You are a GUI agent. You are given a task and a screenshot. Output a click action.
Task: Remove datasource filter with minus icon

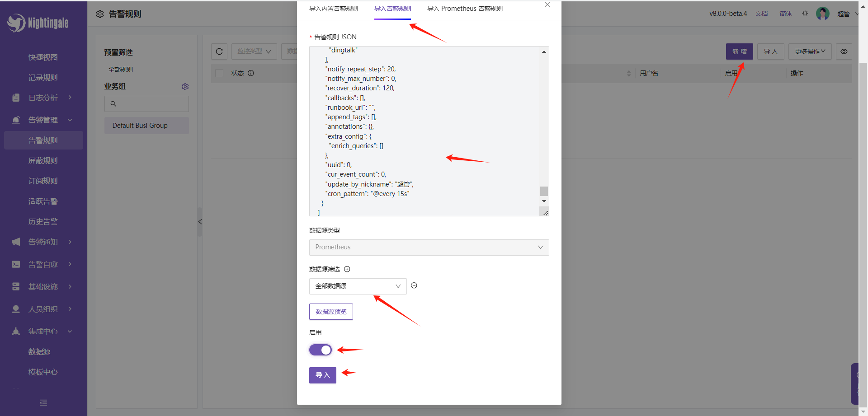[414, 285]
